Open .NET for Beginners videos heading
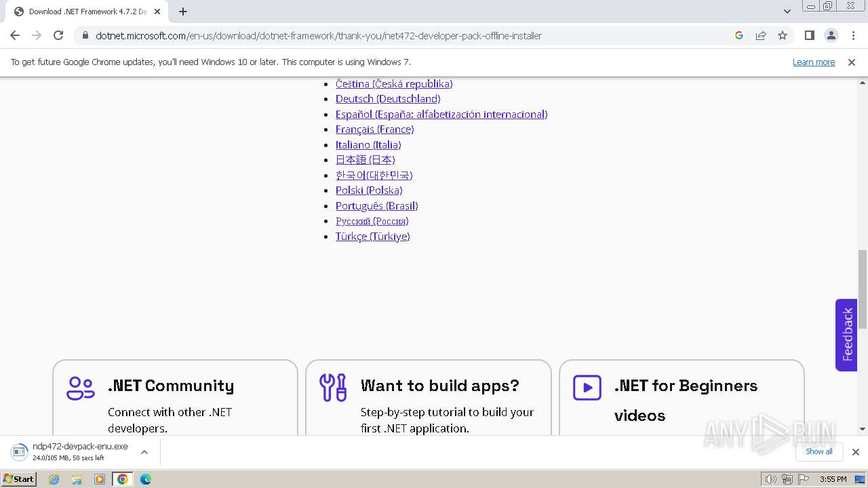This screenshot has width=868, height=488. click(x=686, y=400)
